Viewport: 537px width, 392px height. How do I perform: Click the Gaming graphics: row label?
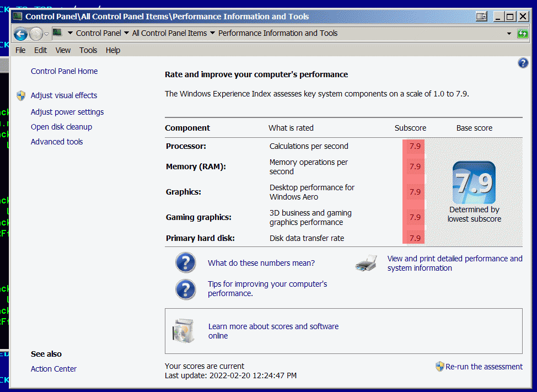coord(198,217)
